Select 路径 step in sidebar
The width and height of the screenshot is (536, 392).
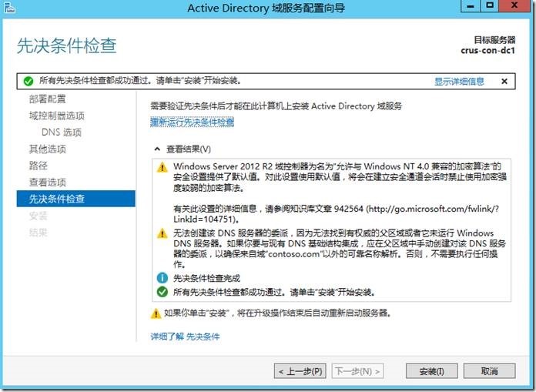(x=38, y=166)
